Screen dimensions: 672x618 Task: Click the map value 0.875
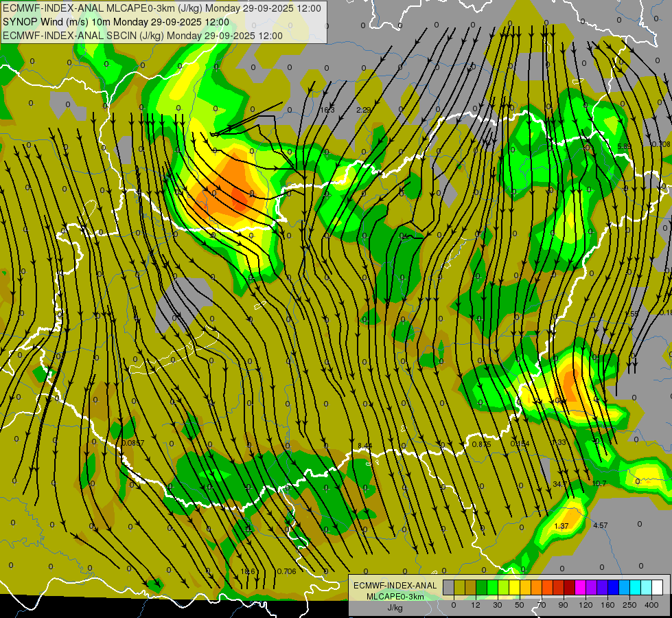[x=481, y=444]
